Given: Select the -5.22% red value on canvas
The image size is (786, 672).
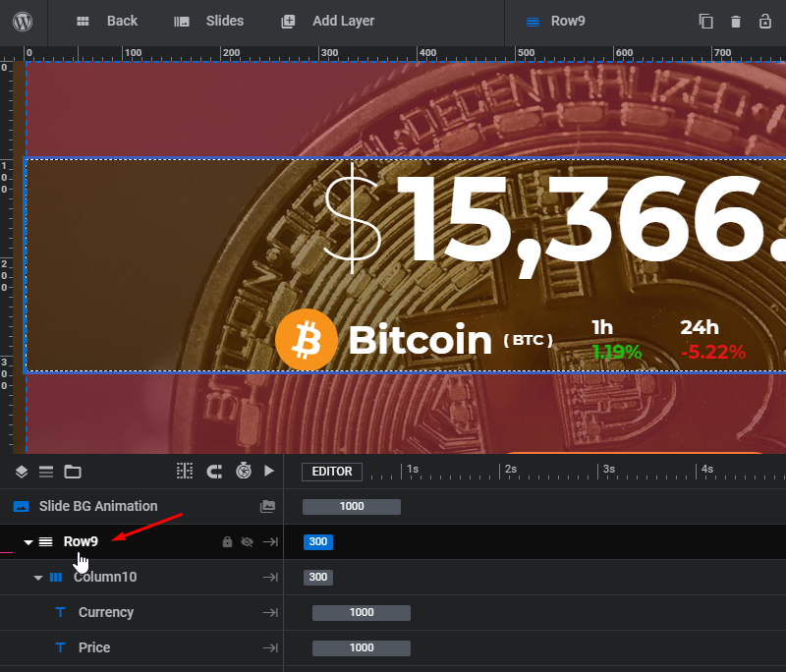Looking at the screenshot, I should click(713, 353).
